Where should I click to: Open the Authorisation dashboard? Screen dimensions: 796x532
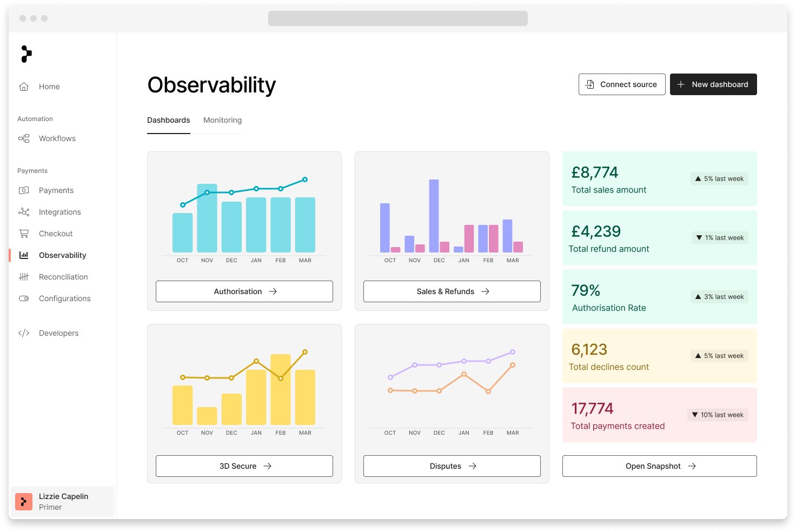(x=244, y=291)
